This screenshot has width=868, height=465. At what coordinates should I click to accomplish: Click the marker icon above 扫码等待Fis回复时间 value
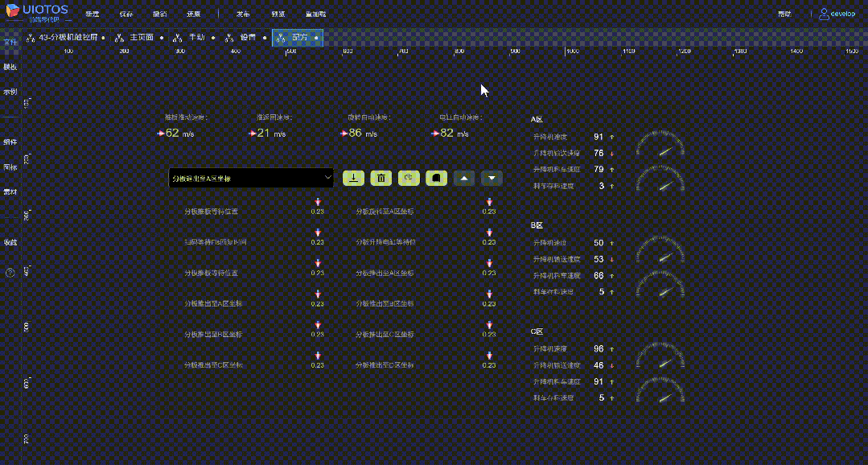[x=317, y=232]
